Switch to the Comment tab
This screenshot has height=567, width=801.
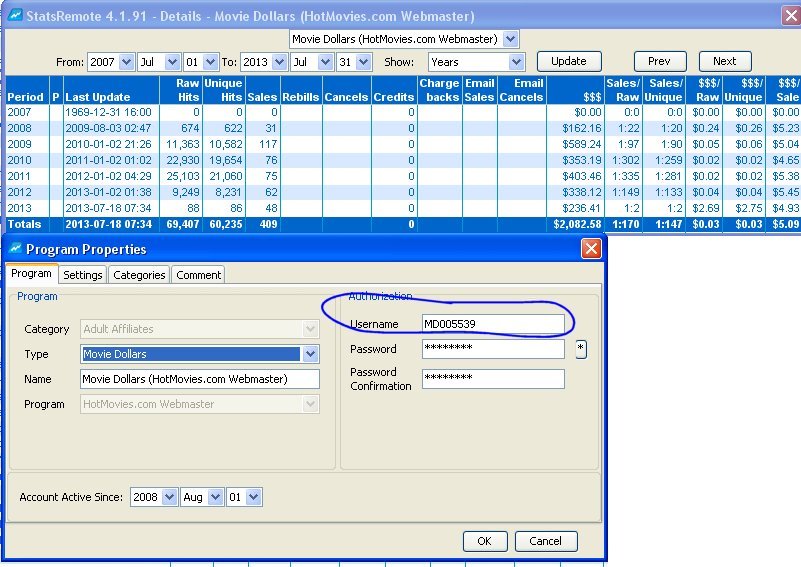point(198,275)
